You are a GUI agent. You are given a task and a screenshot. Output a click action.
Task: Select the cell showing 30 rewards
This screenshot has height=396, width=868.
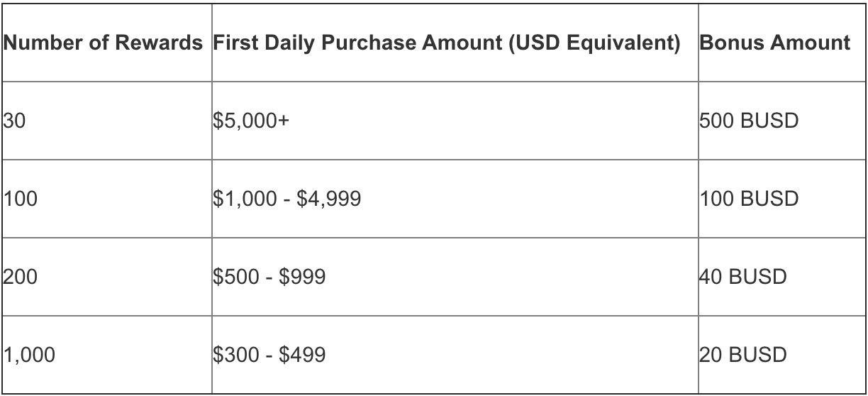pyautogui.click(x=106, y=121)
